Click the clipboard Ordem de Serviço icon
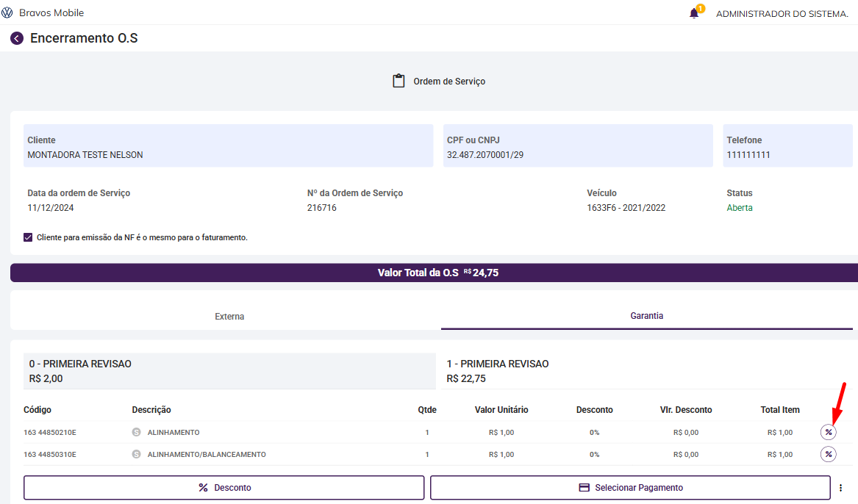 [398, 81]
